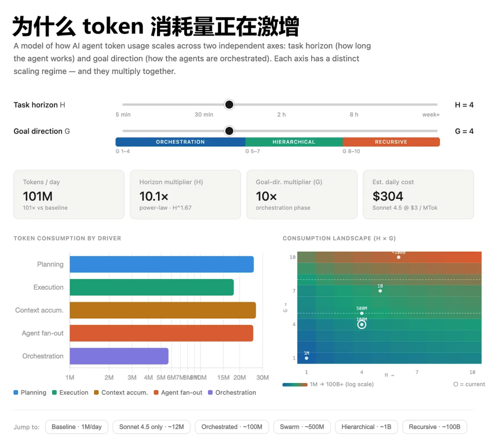Click the Horizon multiplier 10.1× card

(185, 195)
